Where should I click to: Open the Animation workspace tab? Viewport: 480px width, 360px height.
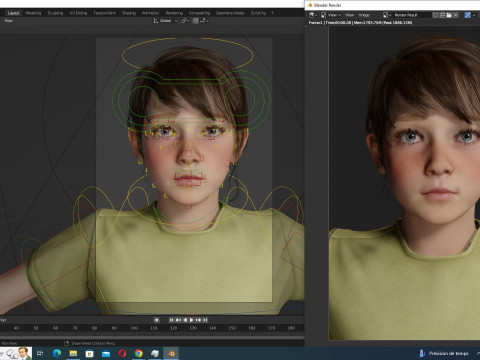150,13
